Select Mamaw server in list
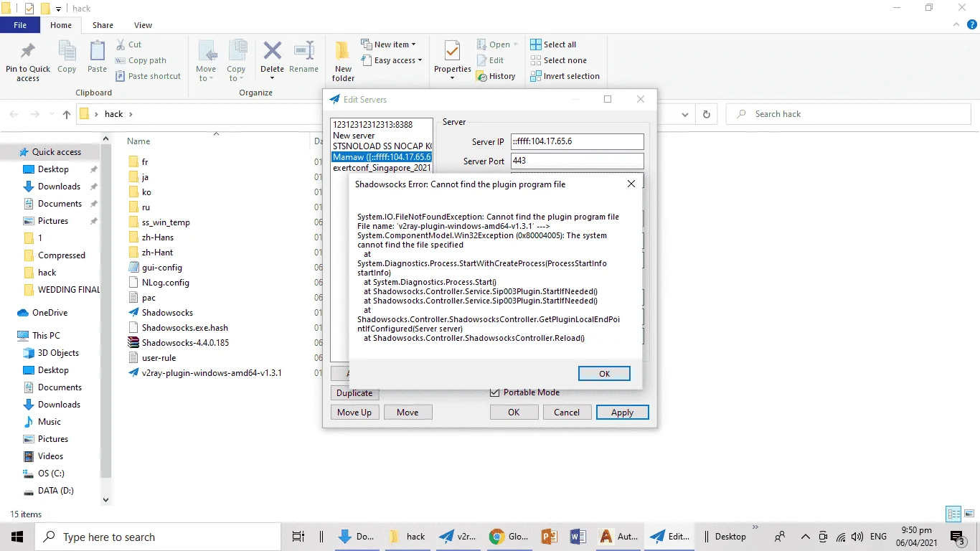This screenshot has height=551, width=980. pyautogui.click(x=382, y=156)
